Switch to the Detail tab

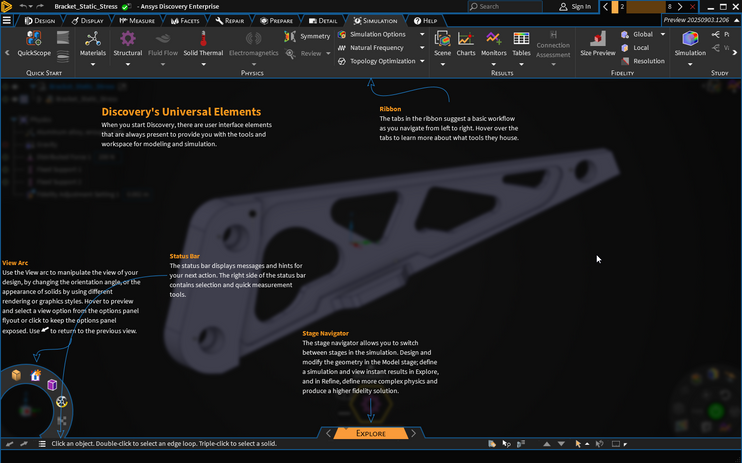click(323, 21)
